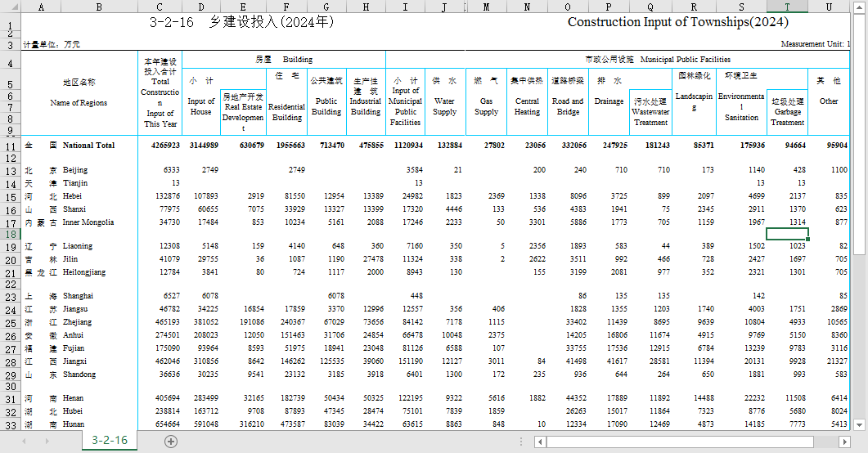
Task: Click the previous sheet navigation arrow
Action: tap(24, 441)
